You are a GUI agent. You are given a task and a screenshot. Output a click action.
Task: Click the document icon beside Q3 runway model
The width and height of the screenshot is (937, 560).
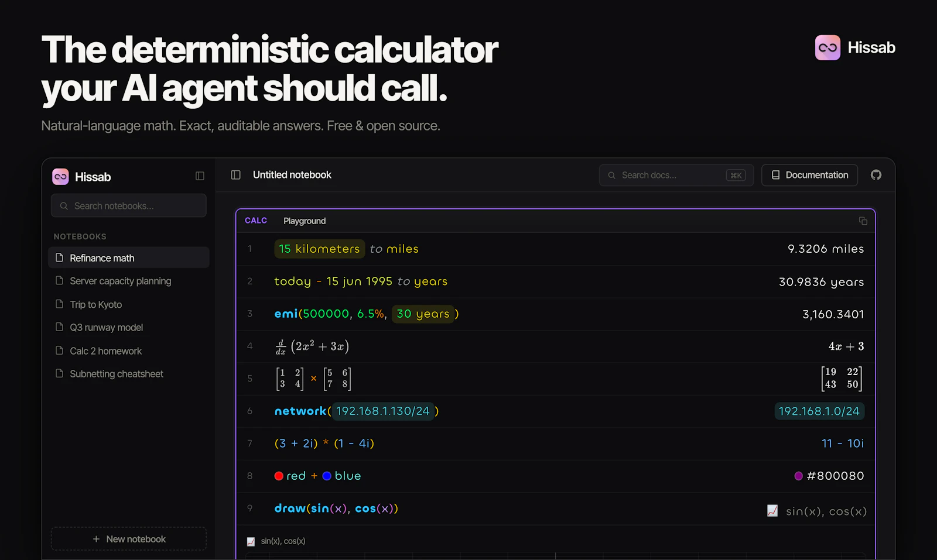tap(59, 327)
